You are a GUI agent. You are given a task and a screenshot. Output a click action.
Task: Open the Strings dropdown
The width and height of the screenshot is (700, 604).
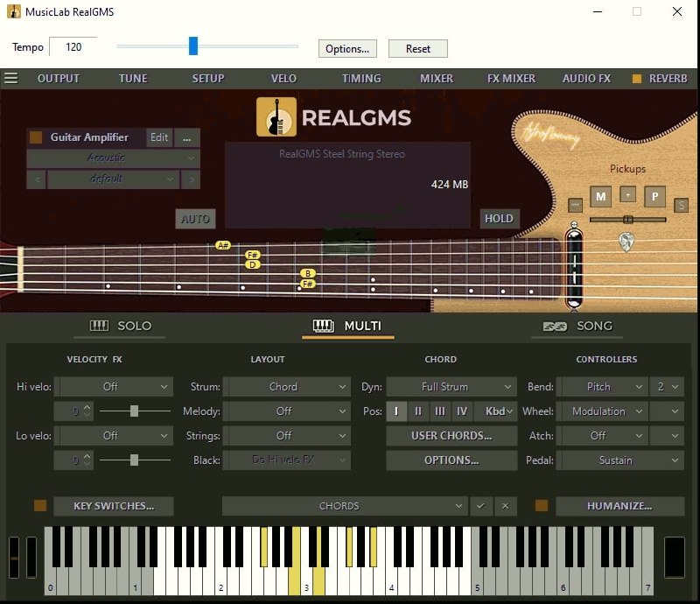287,436
